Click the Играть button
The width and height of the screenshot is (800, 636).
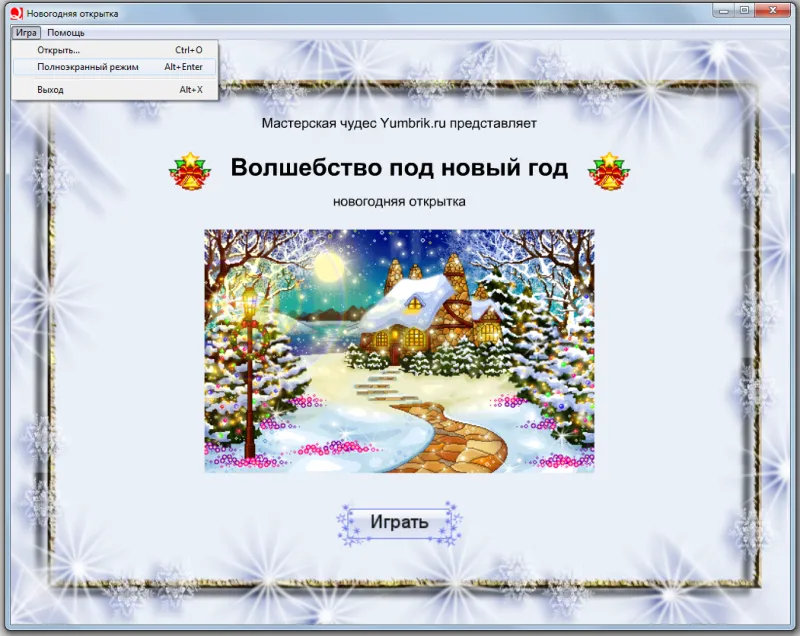click(x=399, y=523)
